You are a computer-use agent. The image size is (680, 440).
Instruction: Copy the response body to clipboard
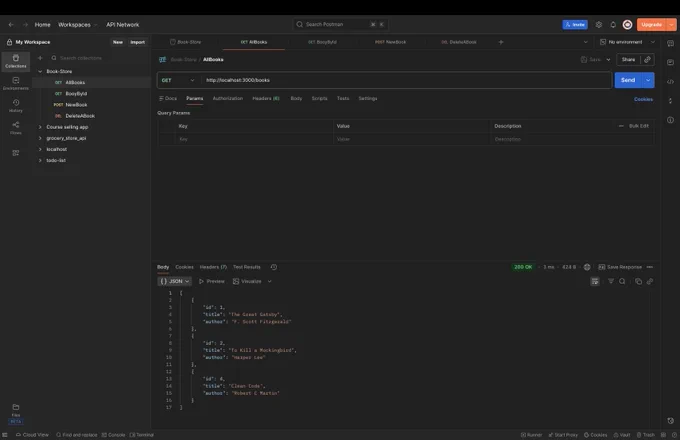coord(638,281)
